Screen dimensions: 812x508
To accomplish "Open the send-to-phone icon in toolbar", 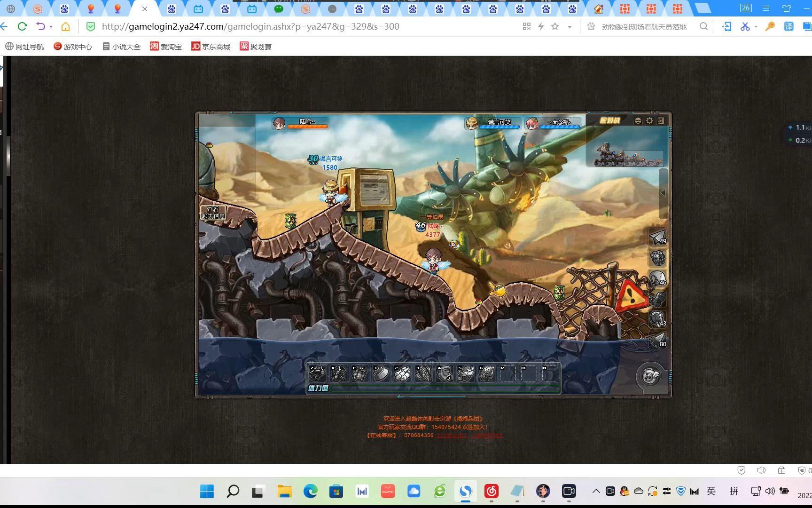I will pyautogui.click(x=726, y=26).
